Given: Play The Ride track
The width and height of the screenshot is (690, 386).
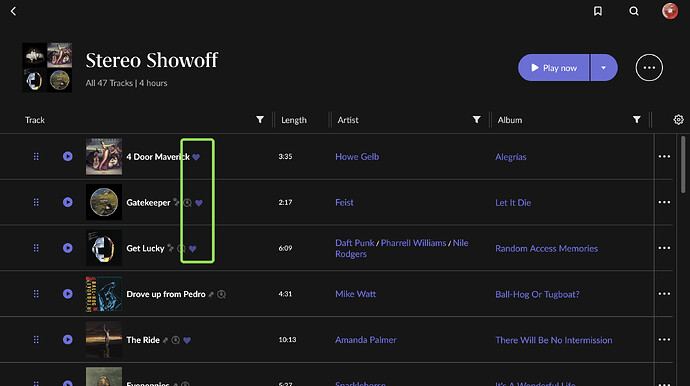Looking at the screenshot, I should point(67,339).
